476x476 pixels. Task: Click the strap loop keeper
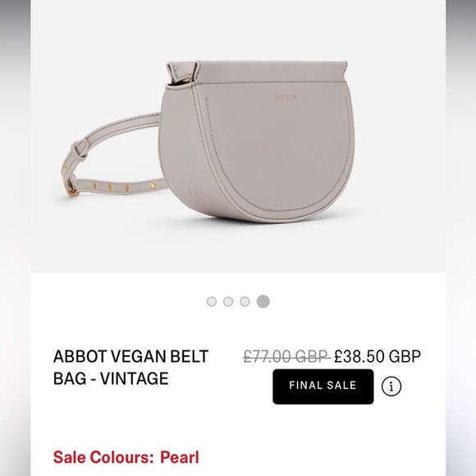[80, 149]
